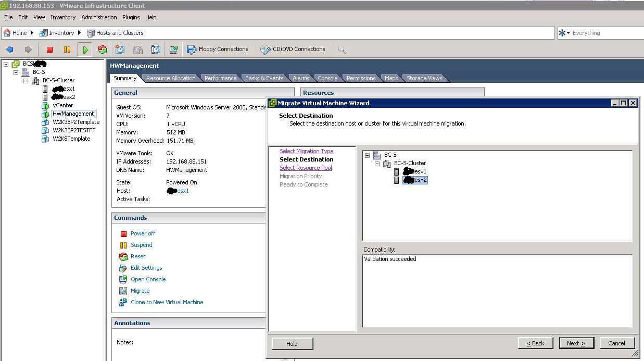Image resolution: width=644 pixels, height=361 pixels.
Task: Click the grey forward arrow in the toolbar
Action: click(28, 49)
